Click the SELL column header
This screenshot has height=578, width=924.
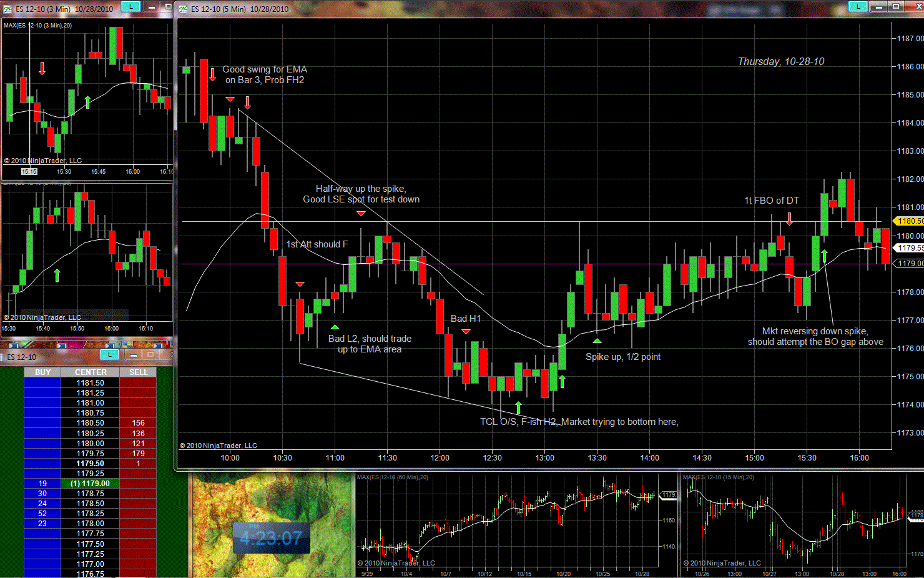(x=138, y=372)
